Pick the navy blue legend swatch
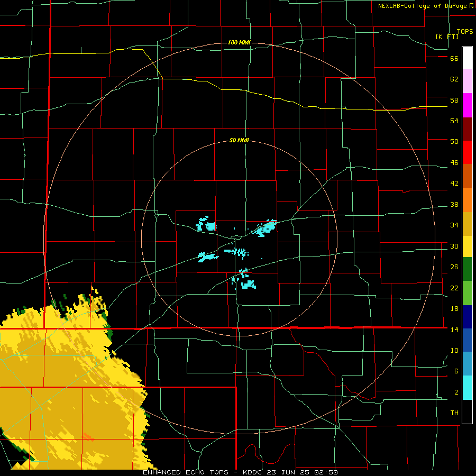Image resolution: width=476 pixels, height=476 pixels. pos(467,317)
